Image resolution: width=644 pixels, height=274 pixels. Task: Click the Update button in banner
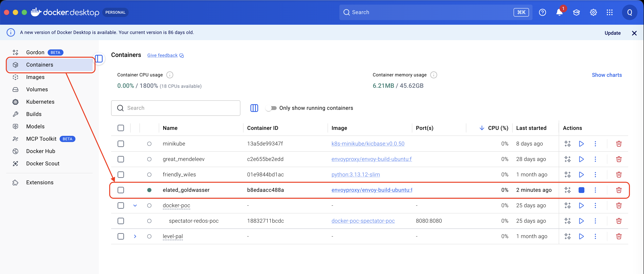613,33
